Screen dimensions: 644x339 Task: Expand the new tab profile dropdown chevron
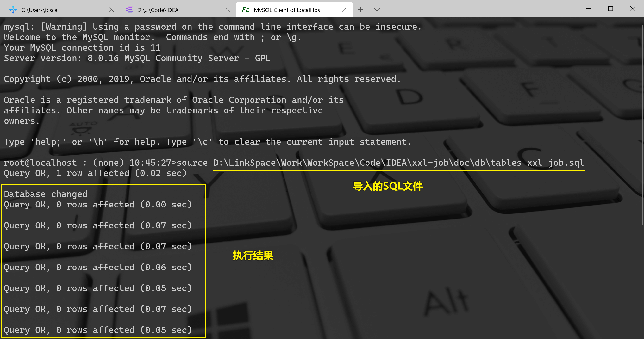[x=377, y=10]
